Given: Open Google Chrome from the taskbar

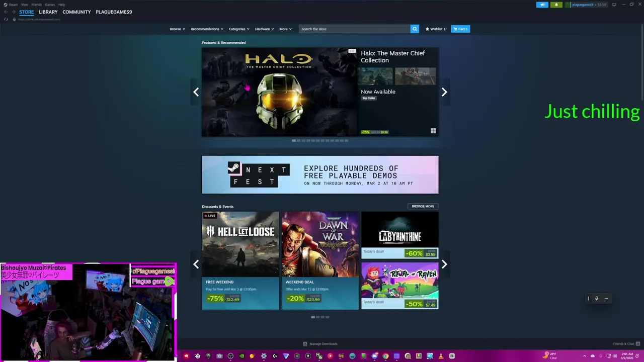Looking at the screenshot, I should coord(385,356).
